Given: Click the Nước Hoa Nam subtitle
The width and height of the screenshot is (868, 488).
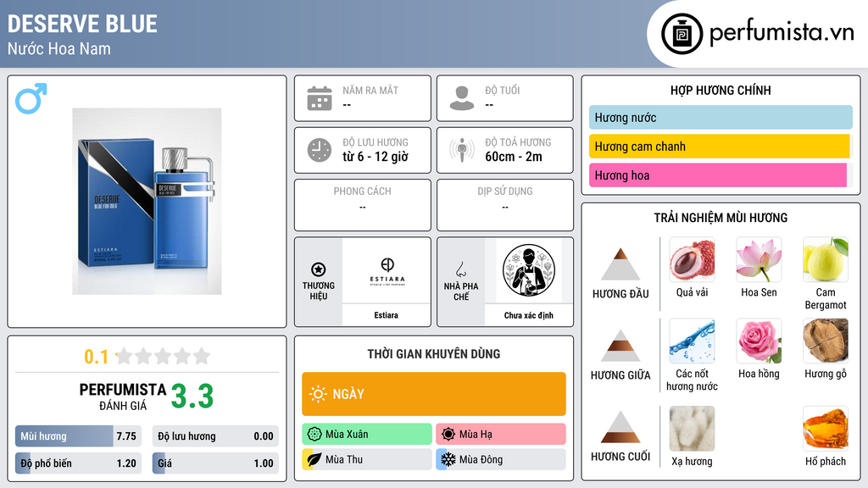Looking at the screenshot, I should [x=58, y=48].
